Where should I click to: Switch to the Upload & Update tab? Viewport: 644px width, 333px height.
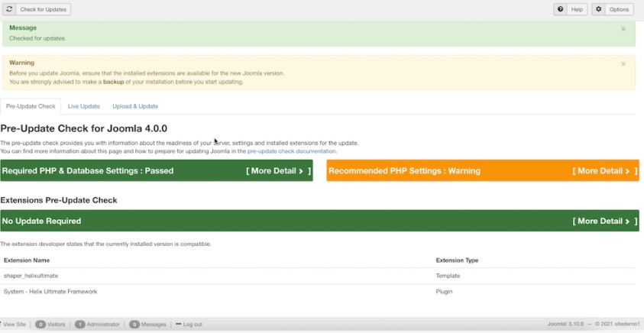click(x=135, y=106)
